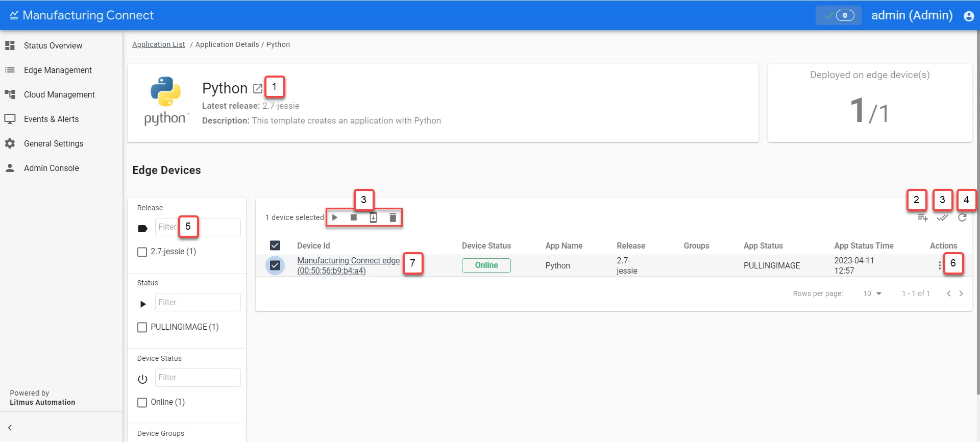Click the Device Id column header
980x442 pixels.
[313, 245]
